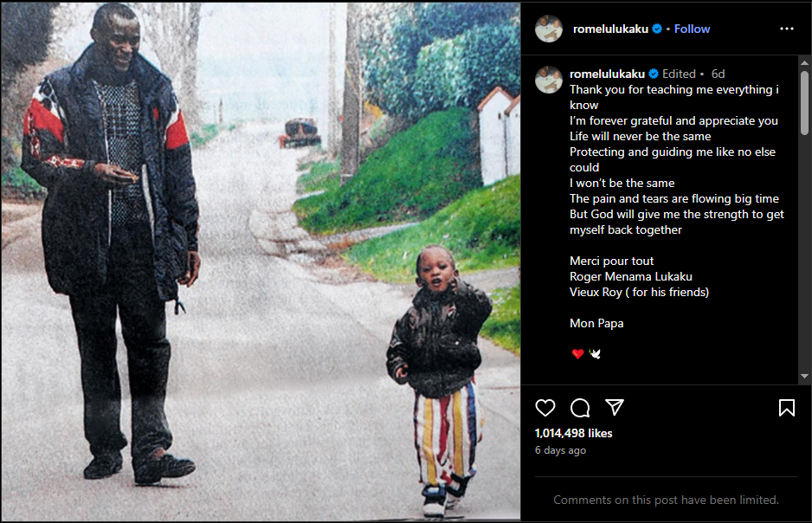Open romelulukaku username in header
The image size is (812, 523).
point(610,29)
